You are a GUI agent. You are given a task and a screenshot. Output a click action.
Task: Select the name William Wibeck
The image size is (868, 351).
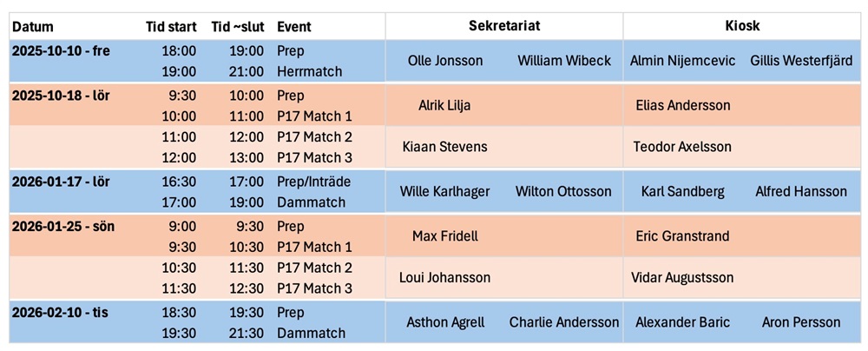pos(564,61)
